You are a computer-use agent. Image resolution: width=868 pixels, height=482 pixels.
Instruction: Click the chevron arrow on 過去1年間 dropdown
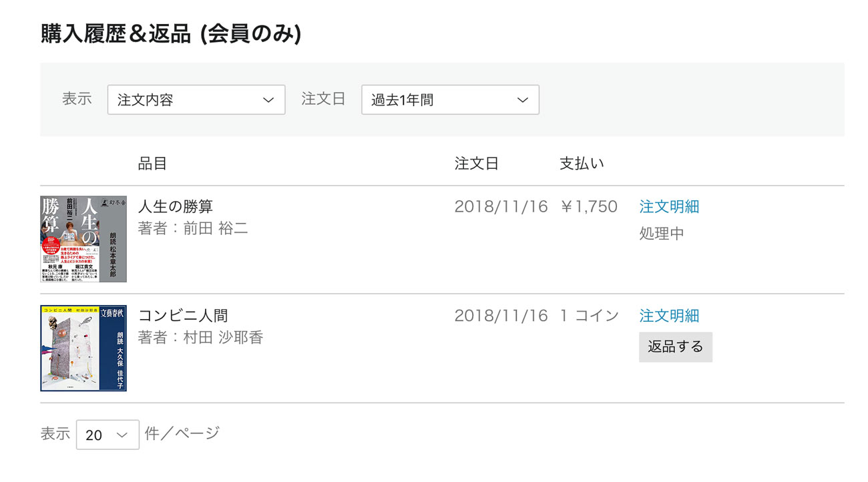point(522,100)
